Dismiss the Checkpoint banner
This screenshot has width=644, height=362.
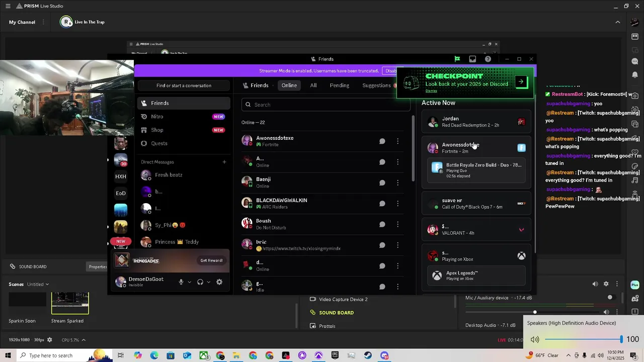click(x=431, y=91)
